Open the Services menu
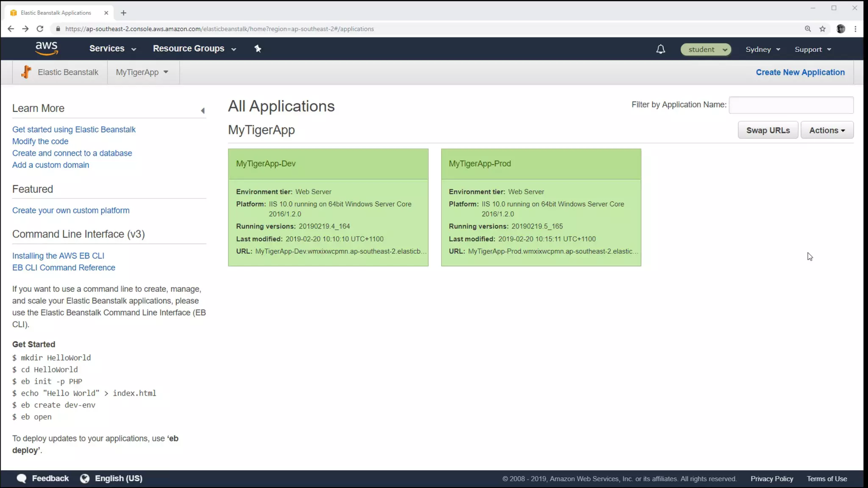 [x=112, y=49]
